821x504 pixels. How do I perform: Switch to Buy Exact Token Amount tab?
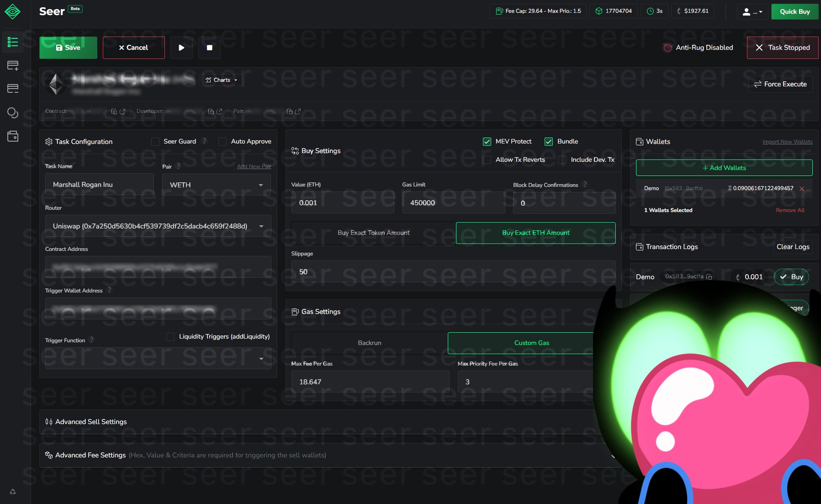pyautogui.click(x=373, y=233)
